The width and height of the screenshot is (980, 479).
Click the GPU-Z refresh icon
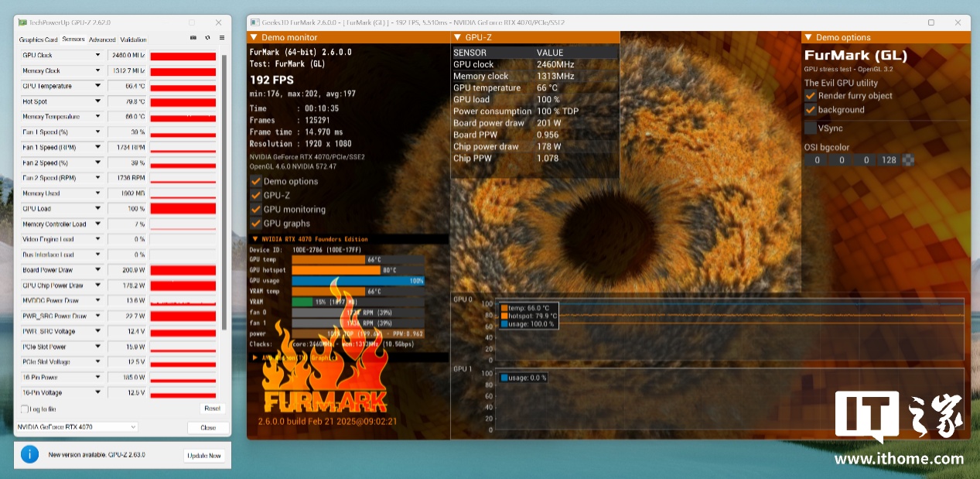[207, 38]
